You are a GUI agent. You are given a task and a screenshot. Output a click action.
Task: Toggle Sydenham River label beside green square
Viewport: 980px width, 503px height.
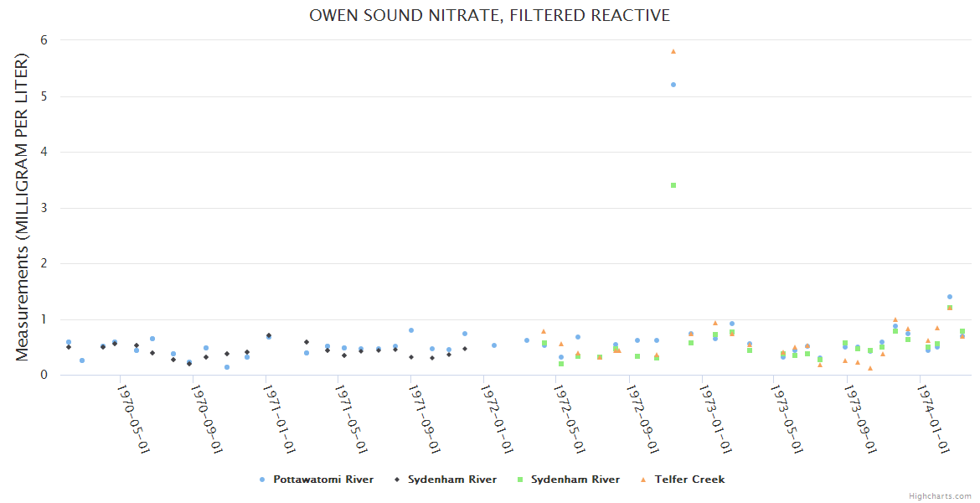[575, 480]
